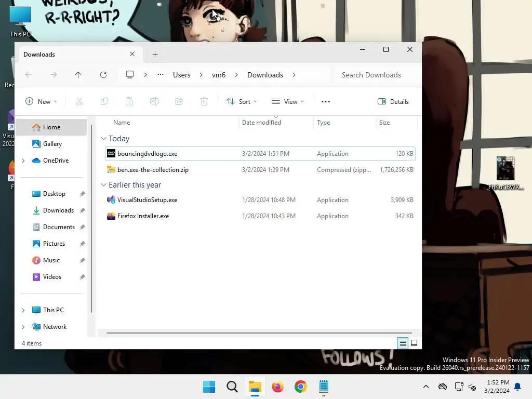
Task: Click the Search Downloads field
Action: coord(376,75)
